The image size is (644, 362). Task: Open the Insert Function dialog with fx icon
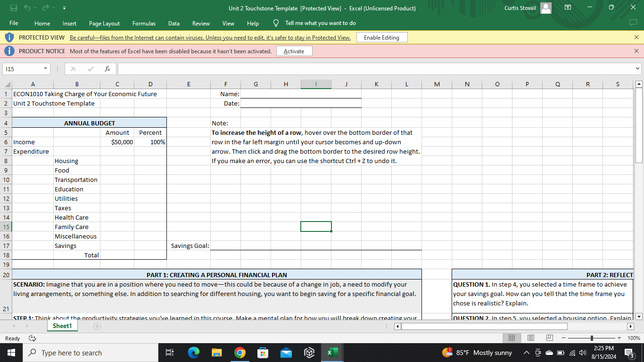[107, 68]
